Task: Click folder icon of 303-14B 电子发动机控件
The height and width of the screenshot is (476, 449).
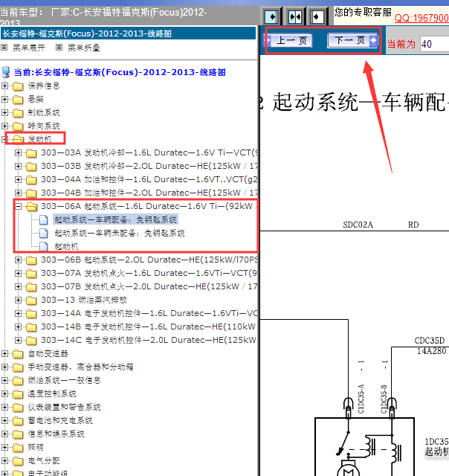Action: point(31,327)
